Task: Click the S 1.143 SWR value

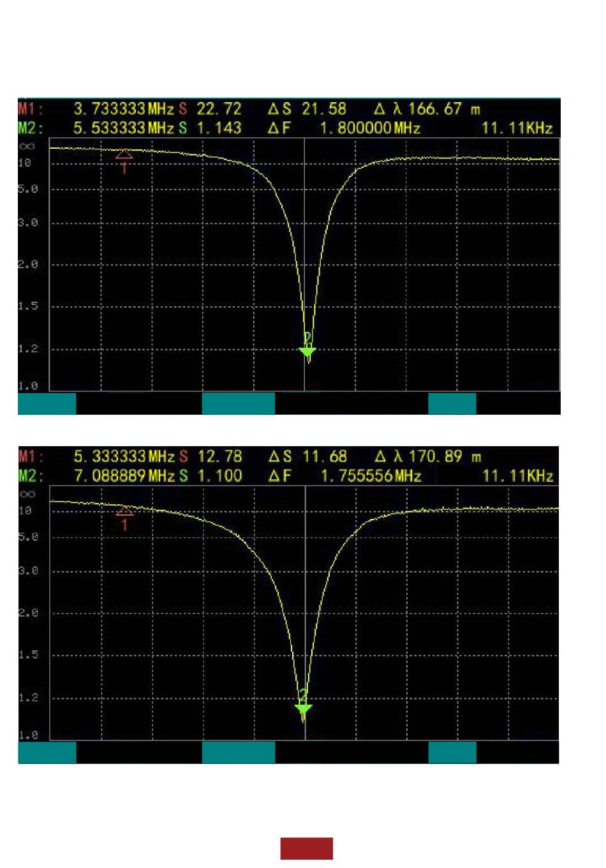Action: point(211,128)
